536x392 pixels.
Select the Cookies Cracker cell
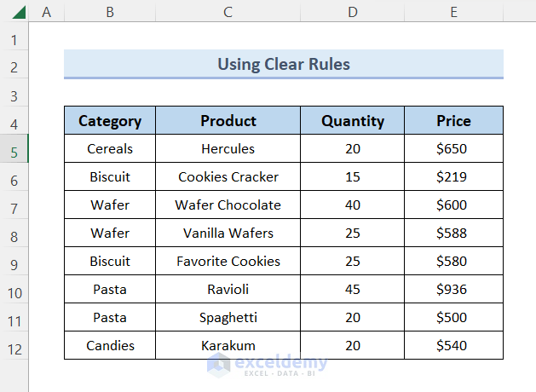click(x=228, y=177)
